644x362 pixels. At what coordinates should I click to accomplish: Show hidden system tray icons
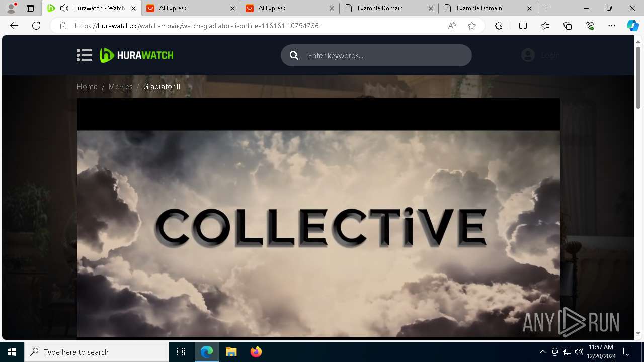pyautogui.click(x=542, y=352)
